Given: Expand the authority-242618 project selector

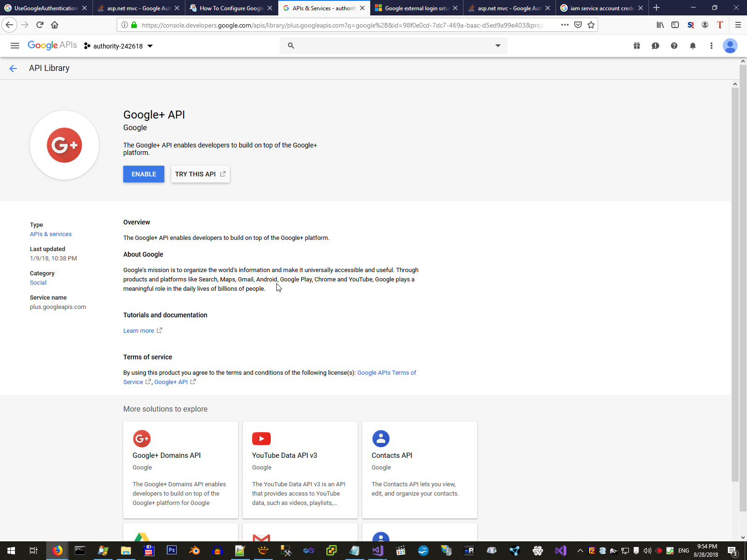Looking at the screenshot, I should (x=119, y=46).
